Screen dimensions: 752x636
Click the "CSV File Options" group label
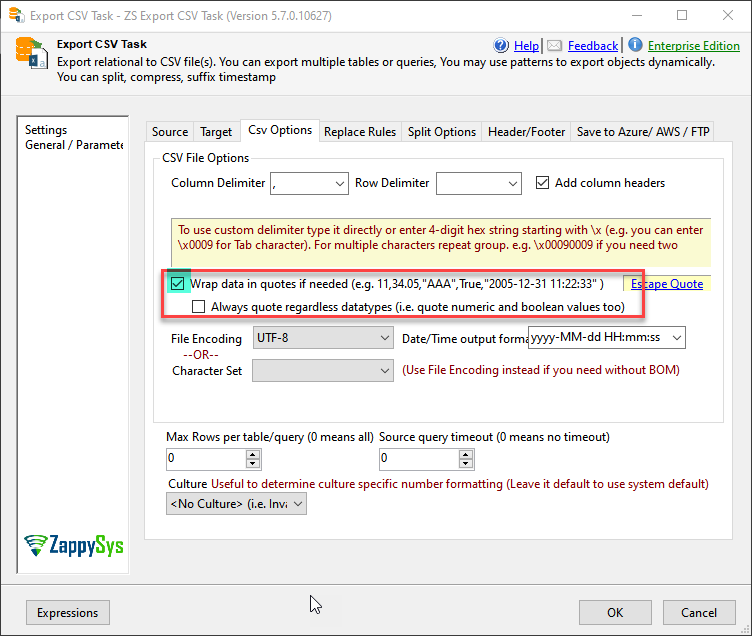coord(206,158)
